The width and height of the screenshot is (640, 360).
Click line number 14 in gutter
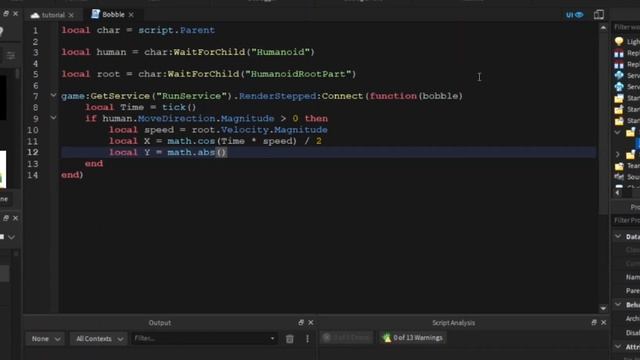[33, 175]
